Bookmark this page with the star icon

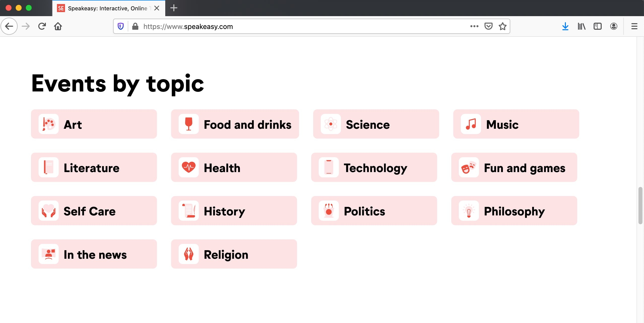pos(503,26)
